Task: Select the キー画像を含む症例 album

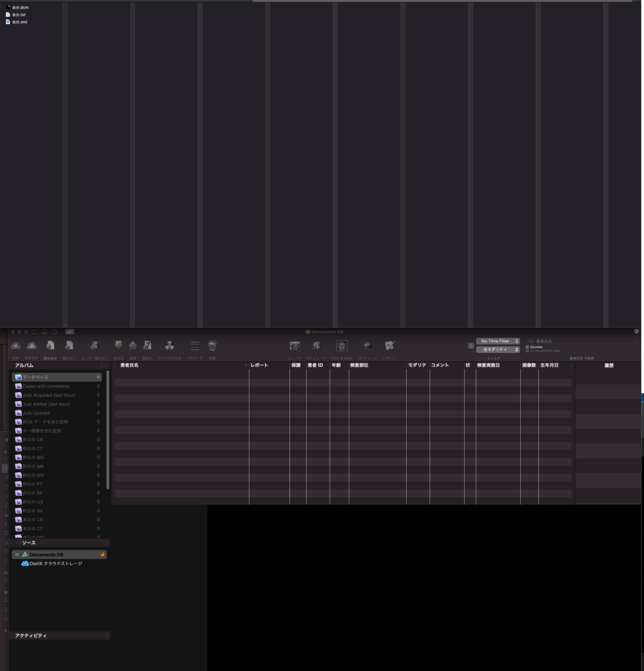Action: pyautogui.click(x=57, y=431)
